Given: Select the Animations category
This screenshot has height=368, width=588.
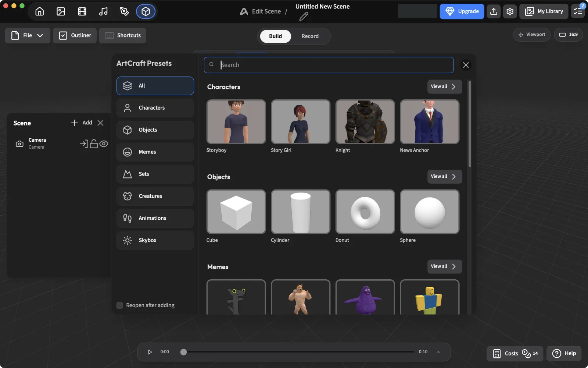Looking at the screenshot, I should click(155, 218).
